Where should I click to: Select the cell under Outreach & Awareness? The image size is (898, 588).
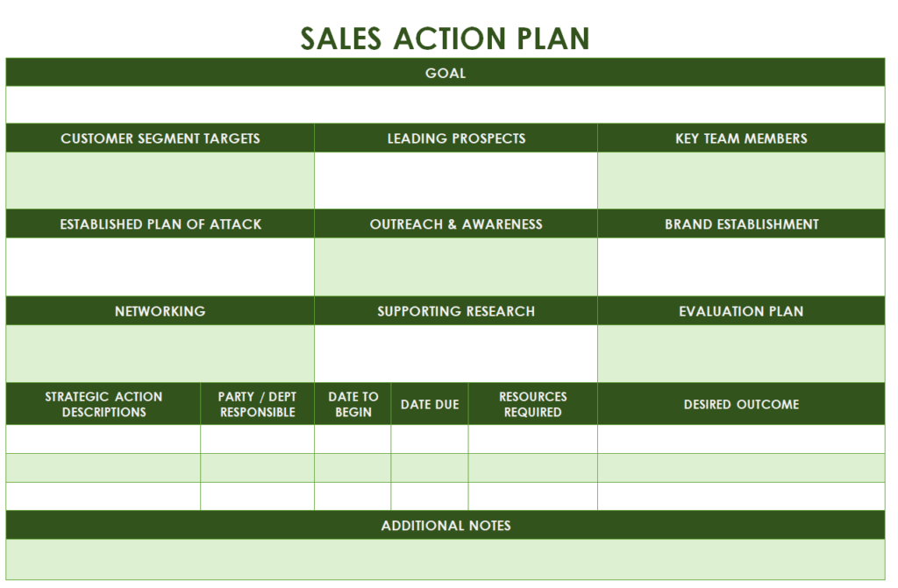[456, 266]
